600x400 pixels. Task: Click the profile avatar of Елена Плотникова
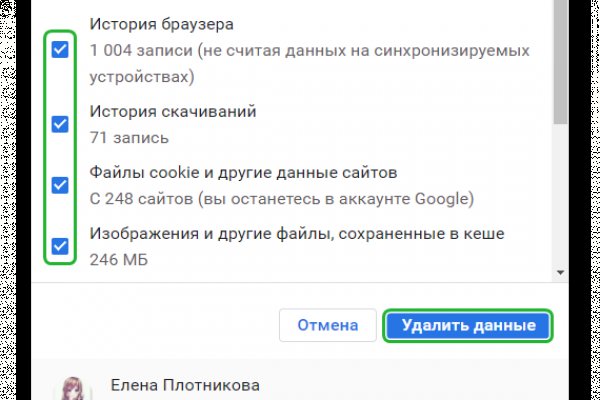[x=71, y=390]
